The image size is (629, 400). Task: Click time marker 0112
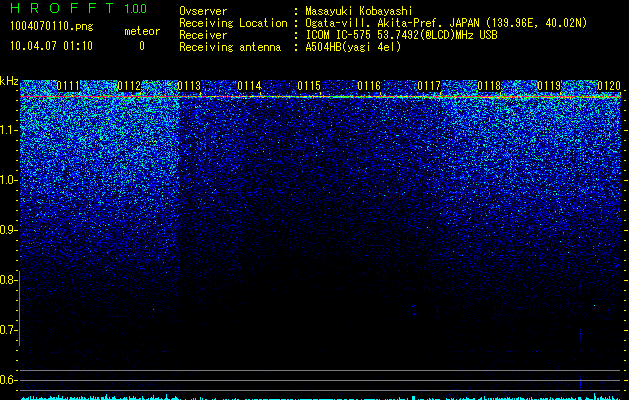(x=129, y=86)
